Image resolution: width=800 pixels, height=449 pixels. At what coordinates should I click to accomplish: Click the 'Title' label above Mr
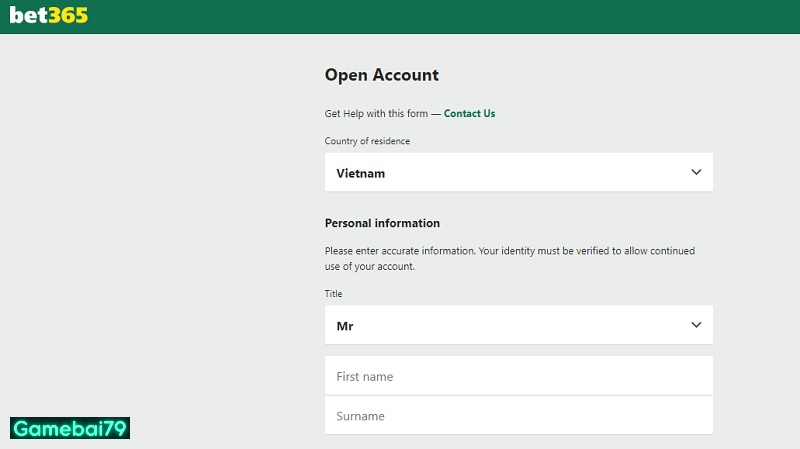pos(333,294)
